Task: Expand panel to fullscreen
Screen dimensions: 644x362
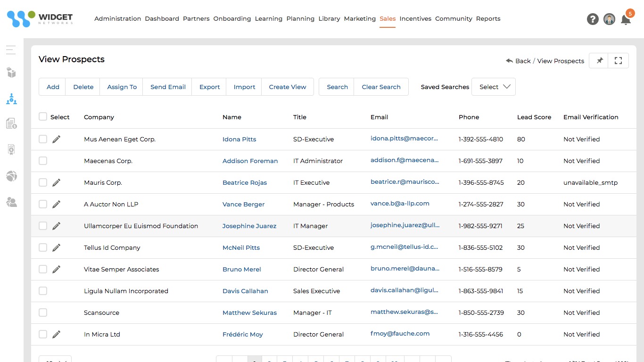Action: [619, 61]
